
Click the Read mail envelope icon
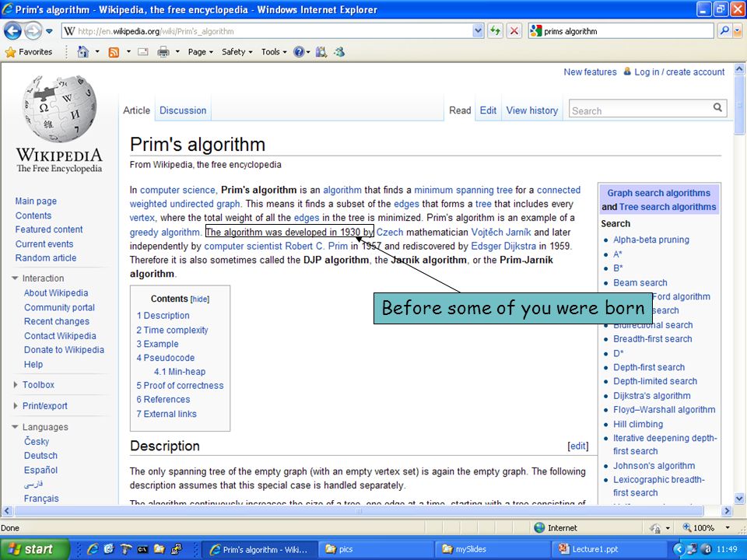pyautogui.click(x=143, y=51)
